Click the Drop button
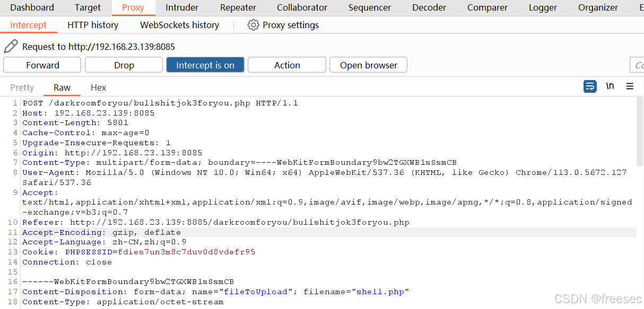The height and width of the screenshot is (309, 644). point(124,65)
